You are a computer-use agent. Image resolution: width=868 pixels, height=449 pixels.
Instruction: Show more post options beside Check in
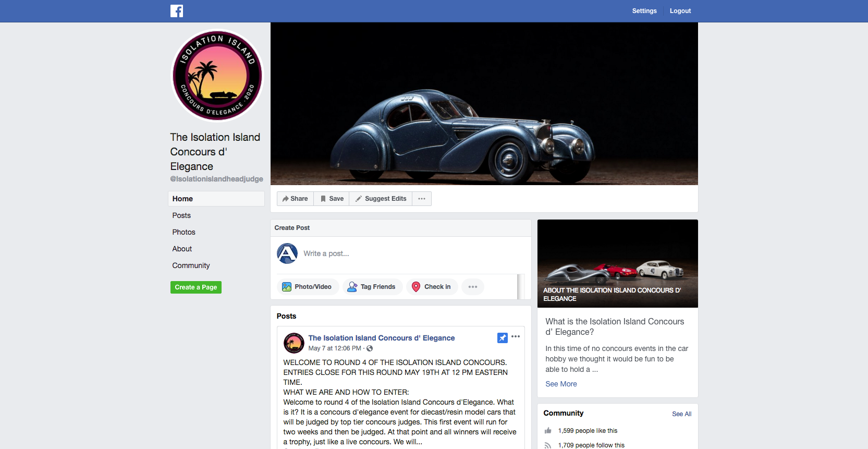473,287
